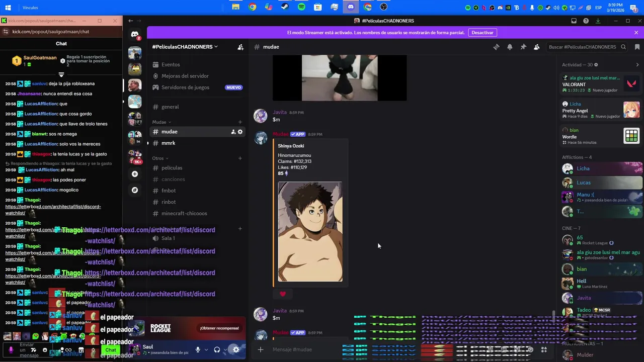The image size is (644, 362).
Task: Open Discover servers compass icon
Action: tap(134, 190)
